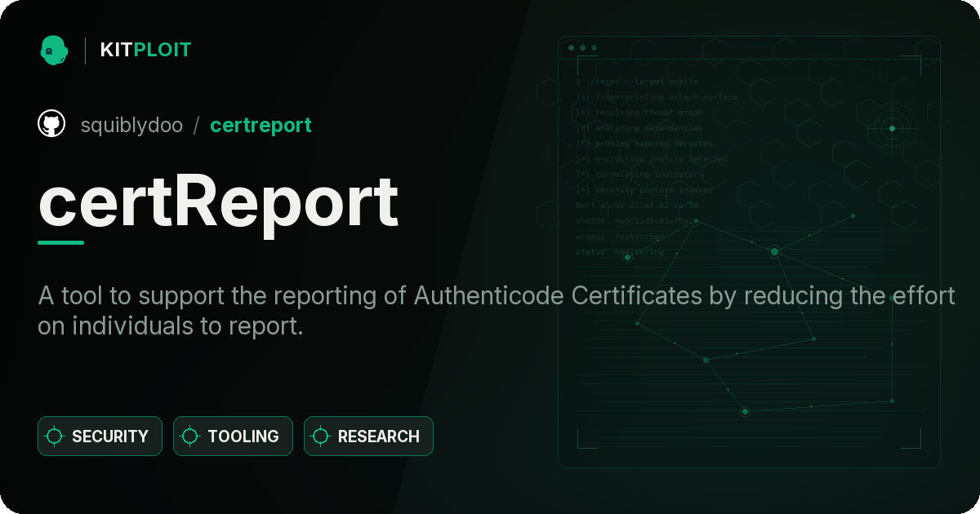
Task: Click the 'security posture indexed' terminal line
Action: click(x=644, y=190)
